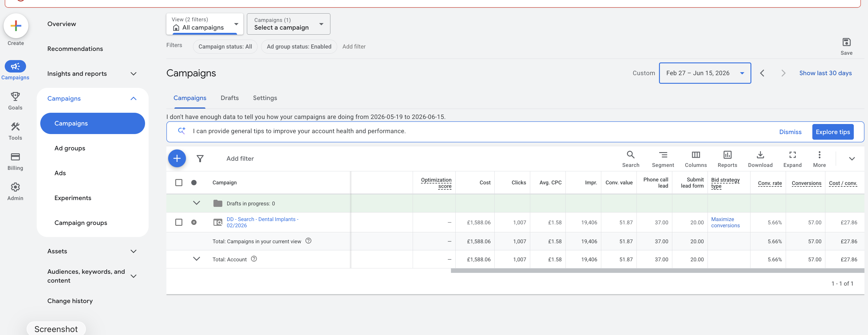Click Add filter in the Filters row

pyautogui.click(x=354, y=46)
